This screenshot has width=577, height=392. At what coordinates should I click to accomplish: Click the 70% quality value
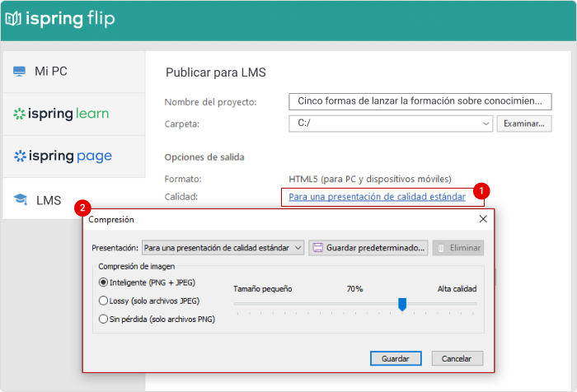click(354, 289)
